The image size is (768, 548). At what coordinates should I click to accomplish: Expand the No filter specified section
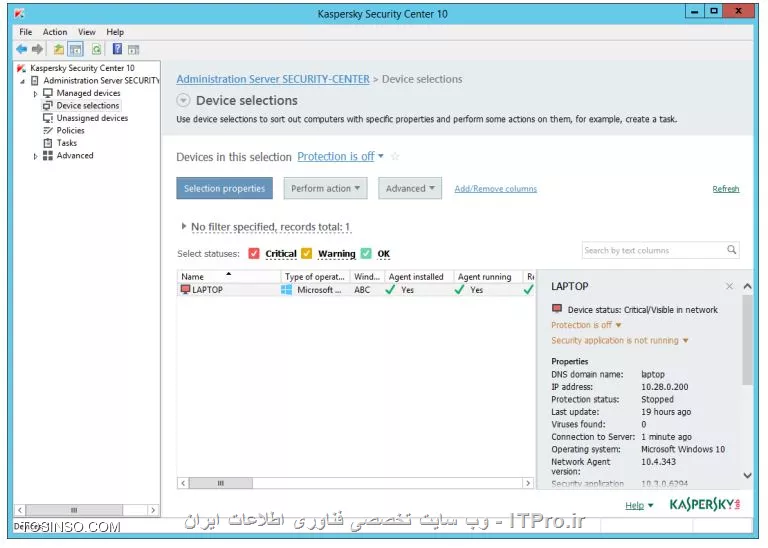tap(184, 226)
